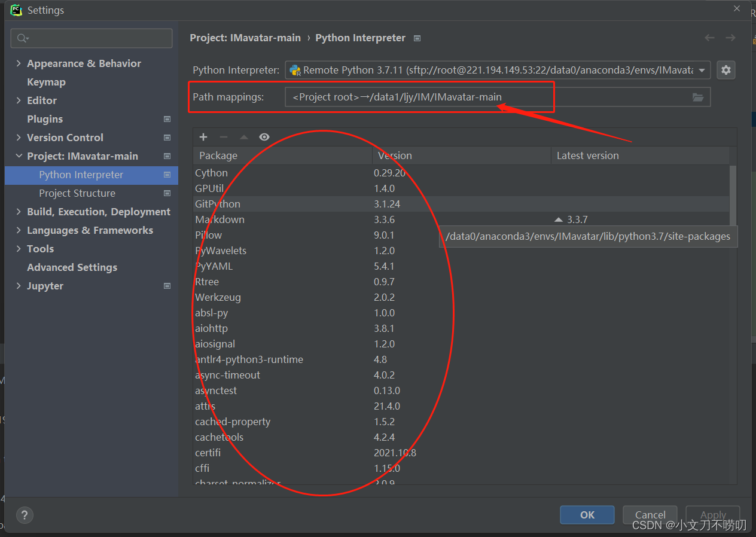Click the interpreter settings gear icon
Viewport: 756px width, 537px height.
click(x=726, y=70)
